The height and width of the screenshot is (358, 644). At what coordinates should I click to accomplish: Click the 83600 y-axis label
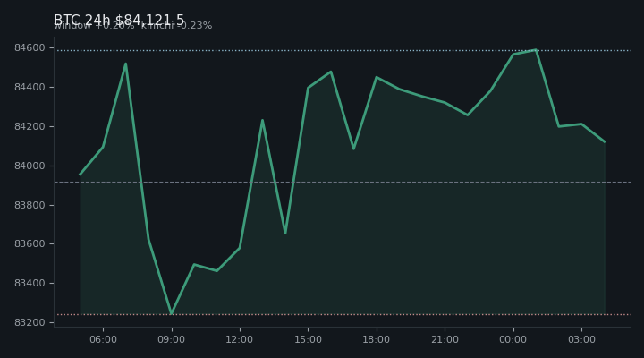(x=30, y=244)
